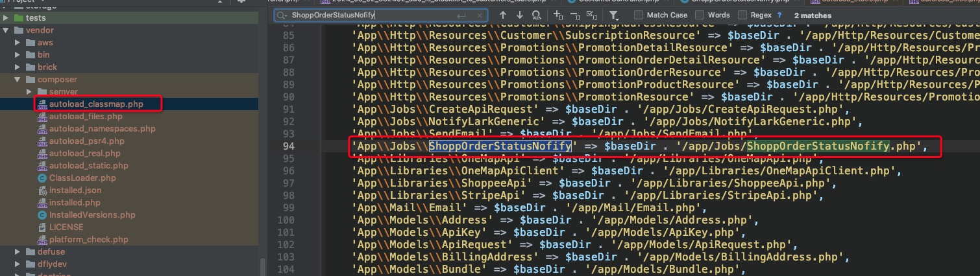Click the composer folder icon
Image resolution: width=980 pixels, height=276 pixels.
(x=31, y=80)
